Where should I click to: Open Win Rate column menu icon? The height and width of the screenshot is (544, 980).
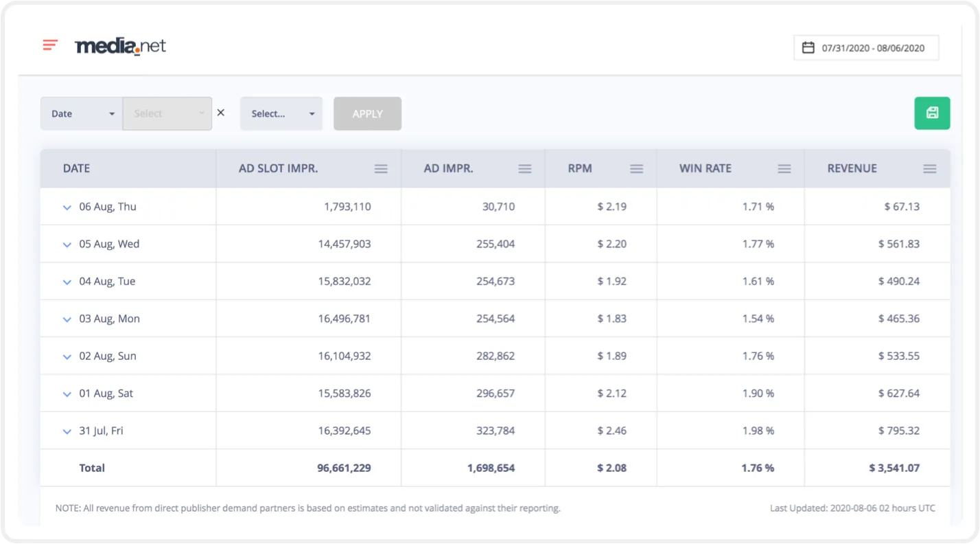coord(784,169)
